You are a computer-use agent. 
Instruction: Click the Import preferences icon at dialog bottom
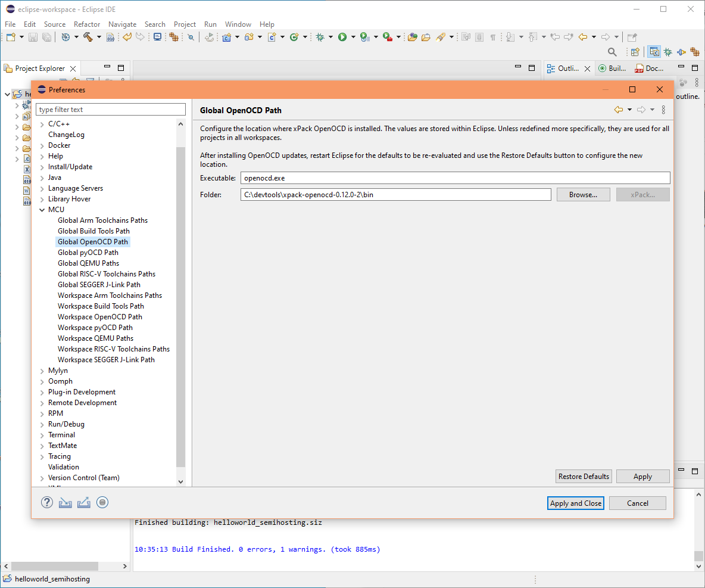point(65,502)
